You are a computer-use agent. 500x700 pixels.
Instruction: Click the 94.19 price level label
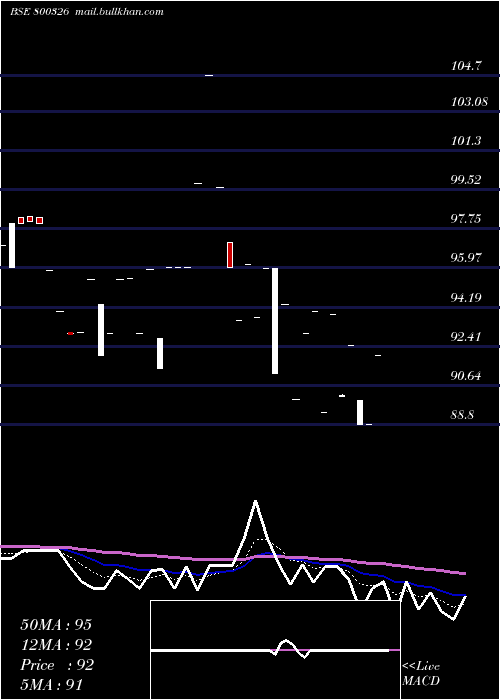pos(466,297)
